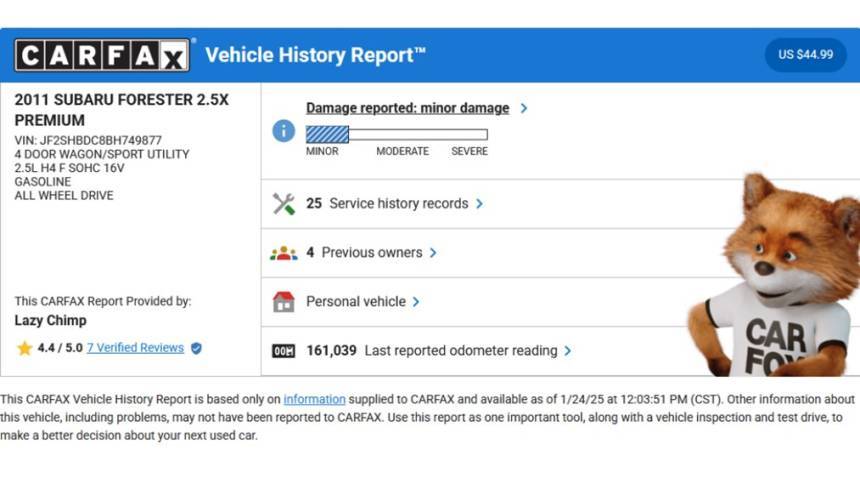The image size is (860, 484).
Task: Click the 2011 SUBARU FORESTER 2.5X PREMIUM title
Action: [x=121, y=110]
